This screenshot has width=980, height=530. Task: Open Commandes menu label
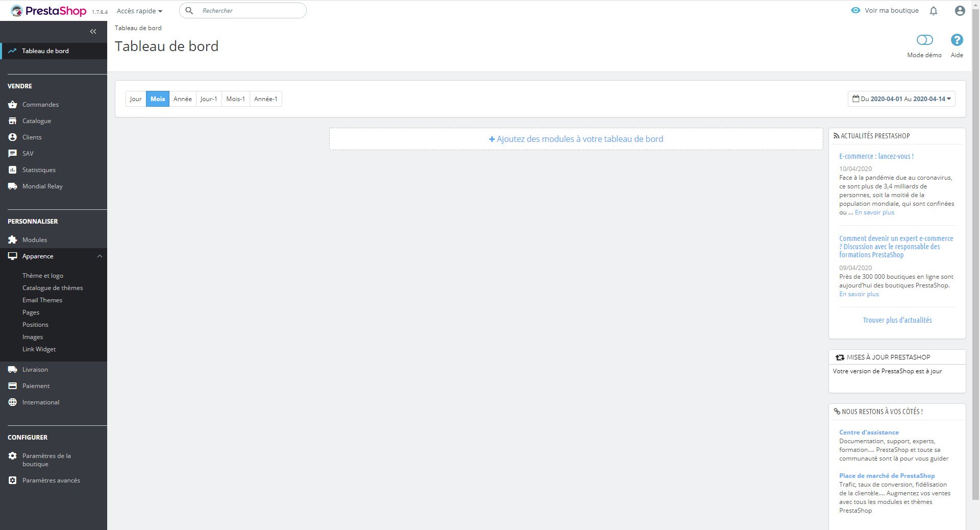pos(40,105)
